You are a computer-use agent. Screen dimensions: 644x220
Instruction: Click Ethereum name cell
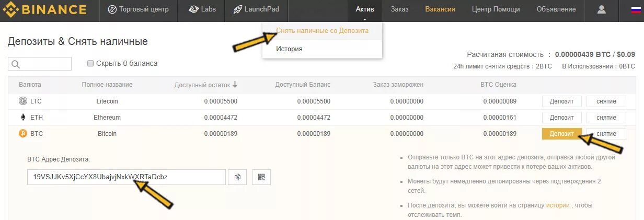point(107,118)
